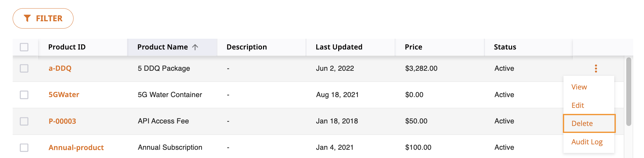Toggle the select-all checkbox in table header
Screen dimensions: 644x158
(24, 47)
